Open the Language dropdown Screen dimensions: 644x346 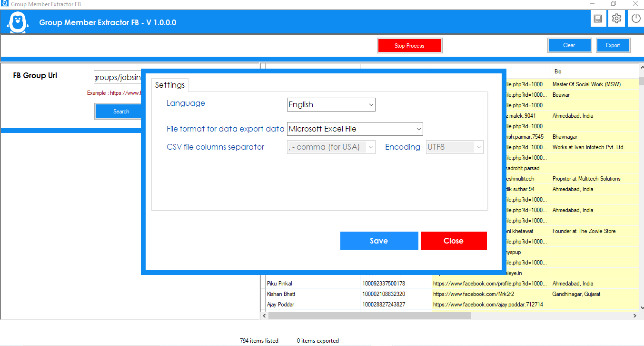331,104
